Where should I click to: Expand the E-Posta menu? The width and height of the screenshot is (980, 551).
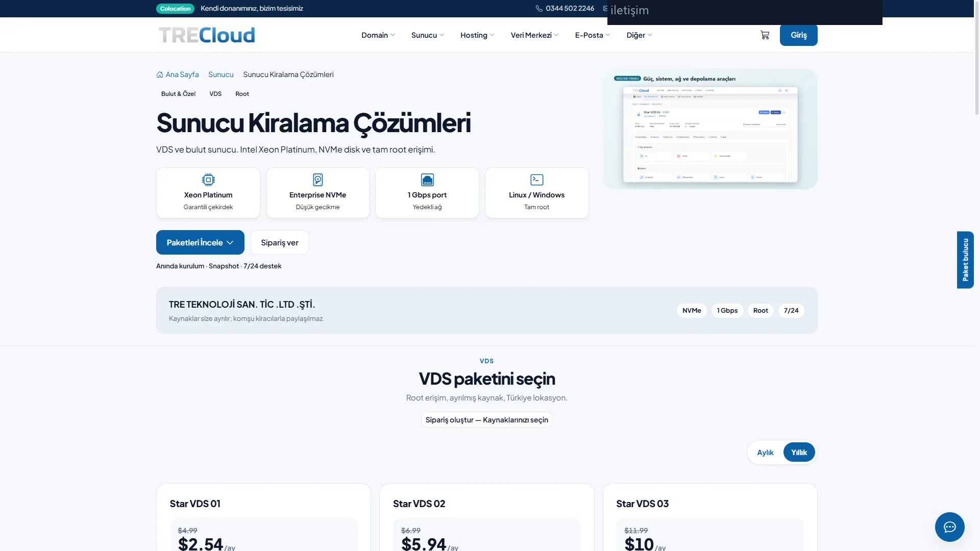coord(592,35)
